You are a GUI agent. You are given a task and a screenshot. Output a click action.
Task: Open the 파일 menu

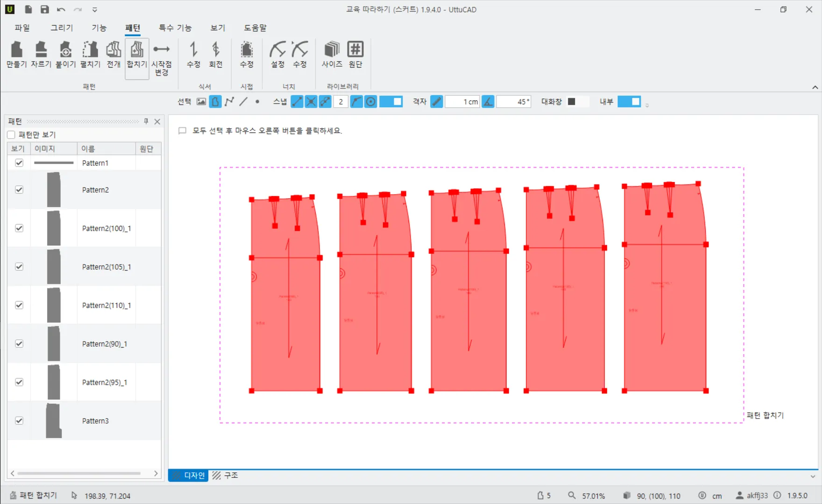[x=22, y=28]
